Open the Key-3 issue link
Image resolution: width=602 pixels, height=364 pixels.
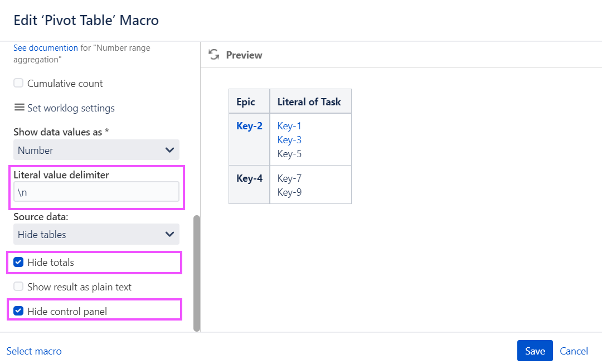289,139
